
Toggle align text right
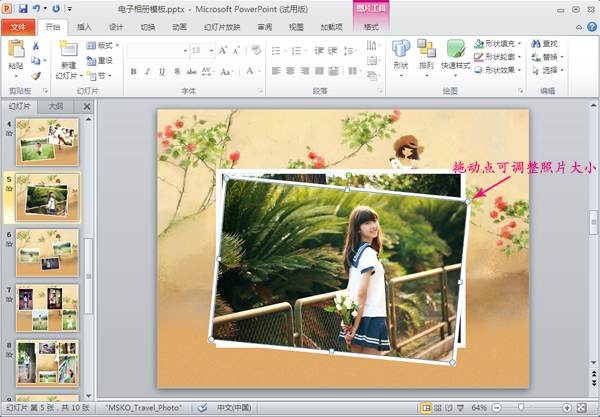point(305,71)
